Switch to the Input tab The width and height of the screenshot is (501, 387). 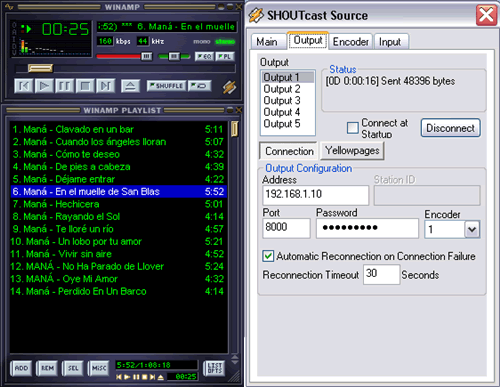[x=390, y=42]
